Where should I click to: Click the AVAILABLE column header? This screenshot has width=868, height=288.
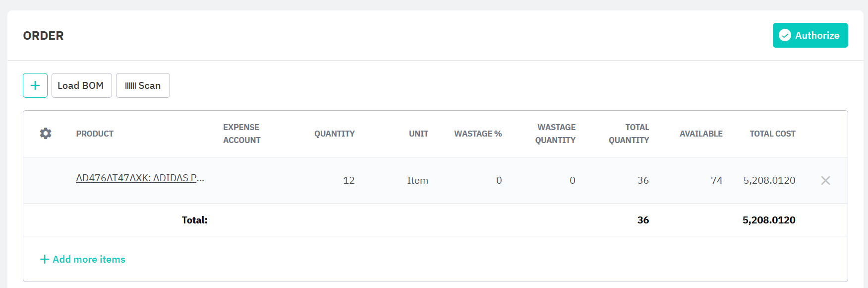tap(700, 134)
